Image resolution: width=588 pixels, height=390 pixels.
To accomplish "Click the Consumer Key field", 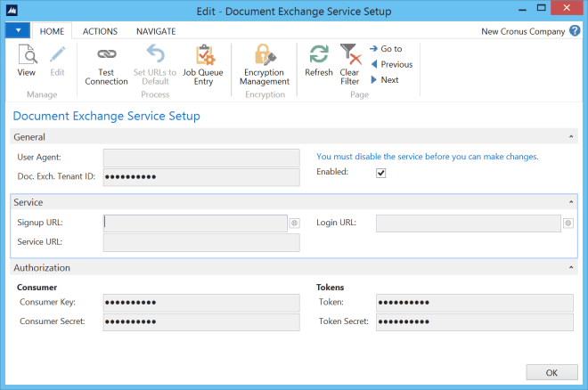I will point(201,303).
